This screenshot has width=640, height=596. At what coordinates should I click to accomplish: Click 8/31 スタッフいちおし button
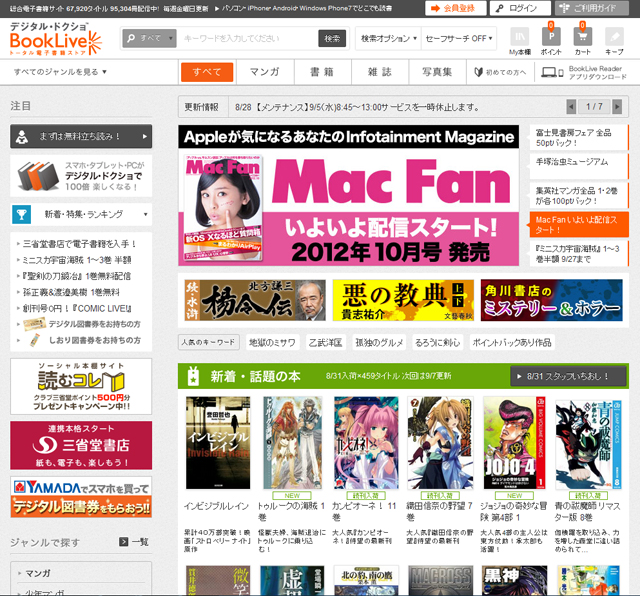pos(568,376)
